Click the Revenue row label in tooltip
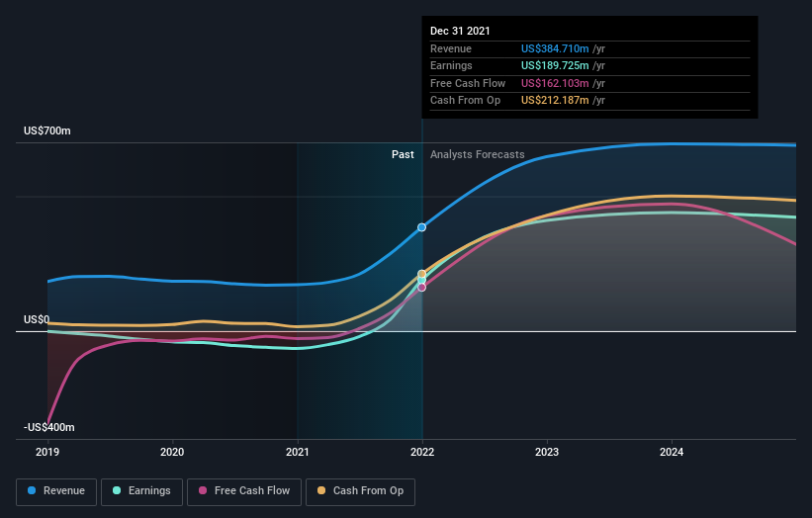The height and width of the screenshot is (518, 812). 451,48
